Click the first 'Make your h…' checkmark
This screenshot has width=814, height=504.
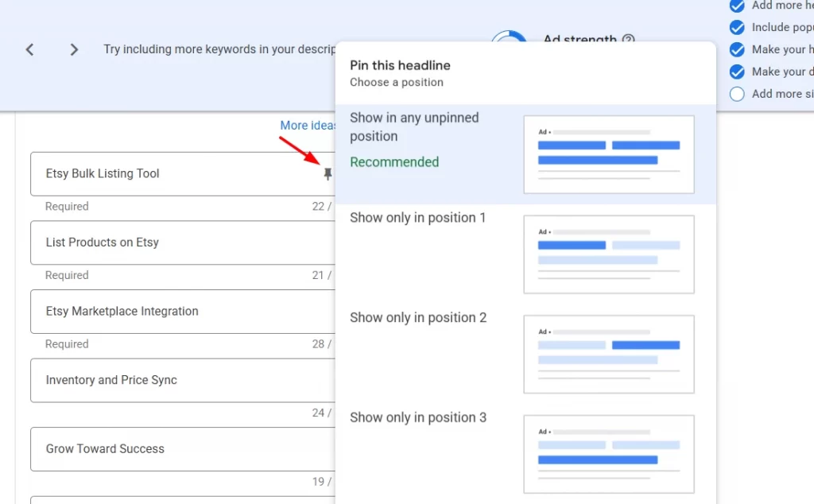coord(737,49)
